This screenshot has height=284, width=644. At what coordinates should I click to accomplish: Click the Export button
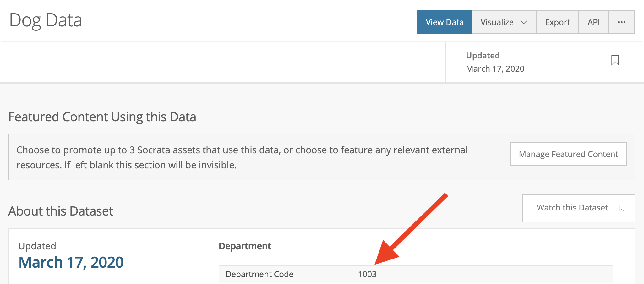click(x=557, y=22)
